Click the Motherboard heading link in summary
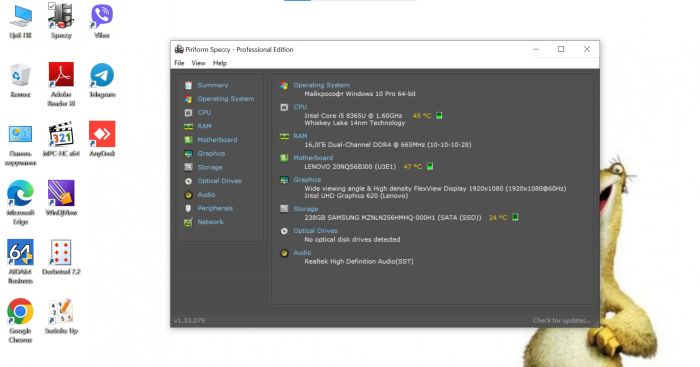 [313, 158]
